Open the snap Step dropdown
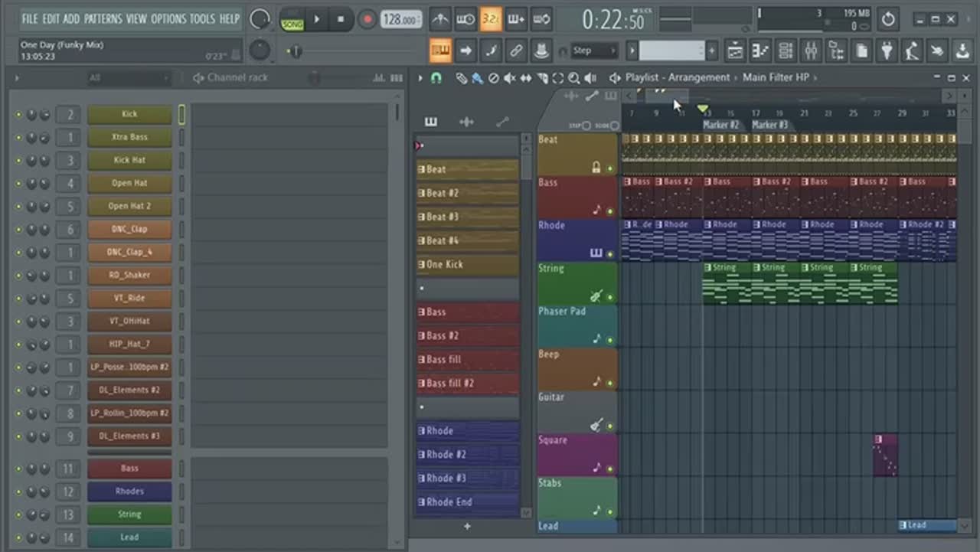 pyautogui.click(x=594, y=51)
